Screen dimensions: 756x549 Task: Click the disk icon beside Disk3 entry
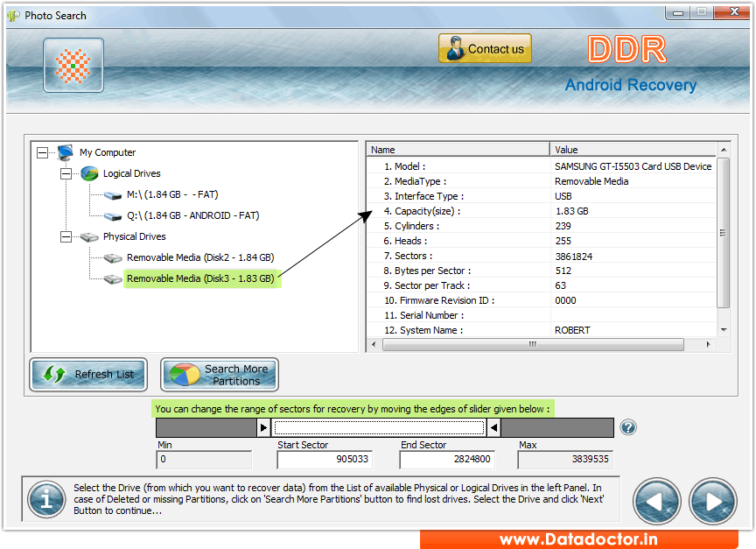coord(113,278)
